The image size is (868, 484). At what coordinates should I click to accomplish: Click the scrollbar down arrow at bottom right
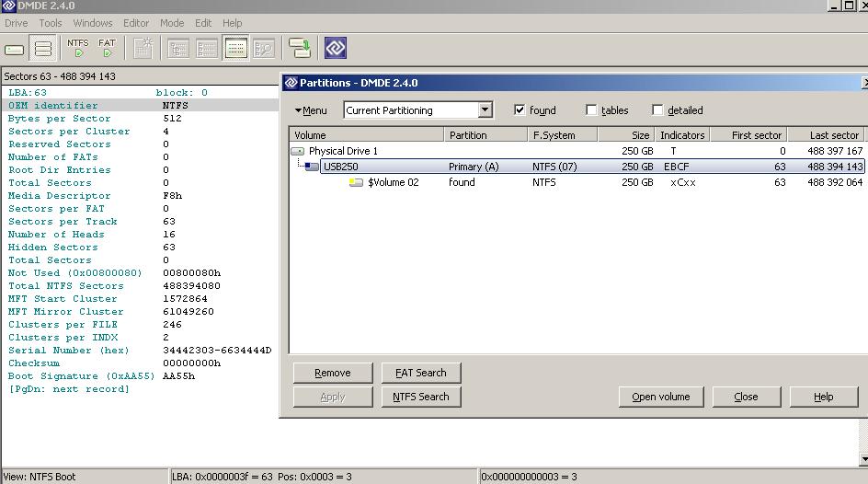click(x=863, y=459)
